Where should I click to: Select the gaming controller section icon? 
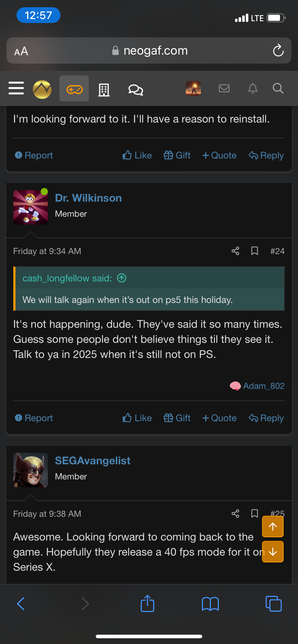(x=74, y=89)
